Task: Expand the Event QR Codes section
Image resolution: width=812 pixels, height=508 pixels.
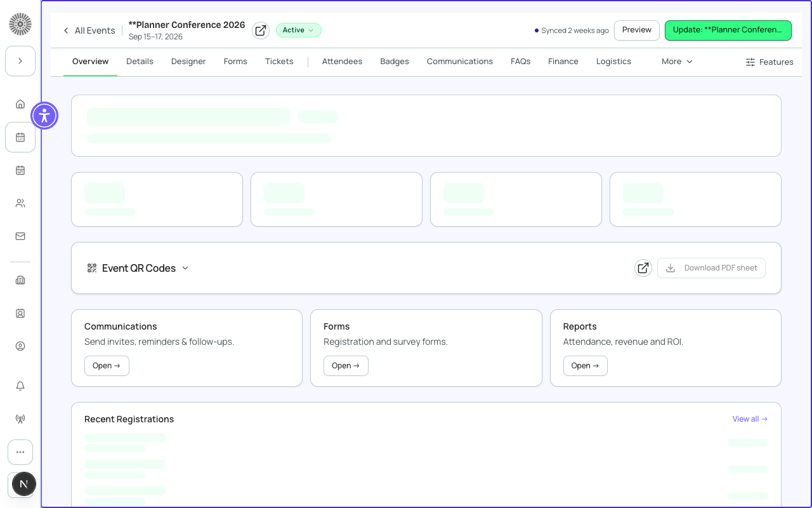Action: [138, 268]
